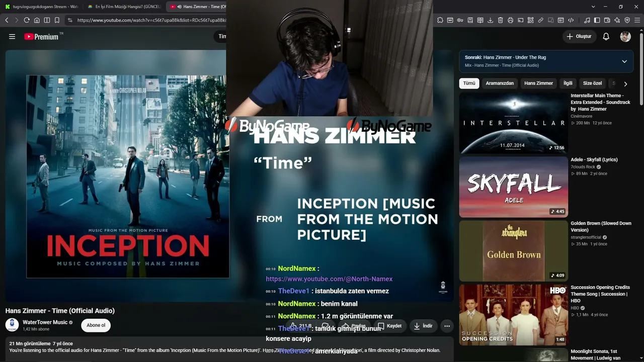The image size is (644, 362).
Task: Open browser downloads
Action: 491,20
